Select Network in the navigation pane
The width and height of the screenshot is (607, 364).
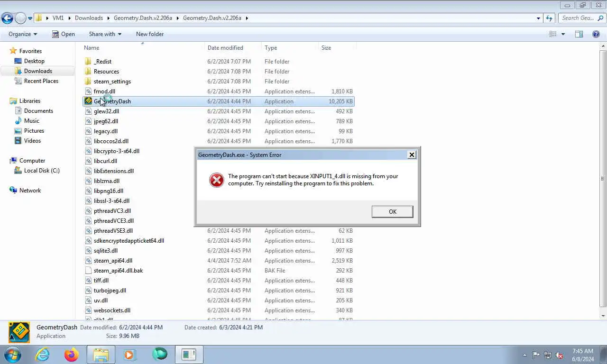tap(30, 190)
